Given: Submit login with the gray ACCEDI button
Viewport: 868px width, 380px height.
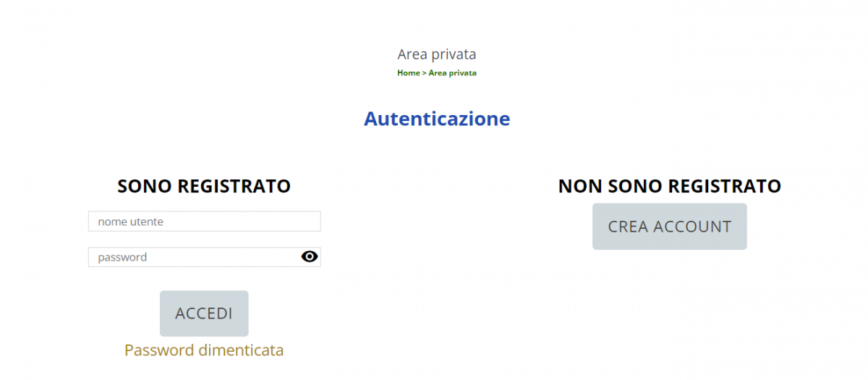Looking at the screenshot, I should 204,313.
